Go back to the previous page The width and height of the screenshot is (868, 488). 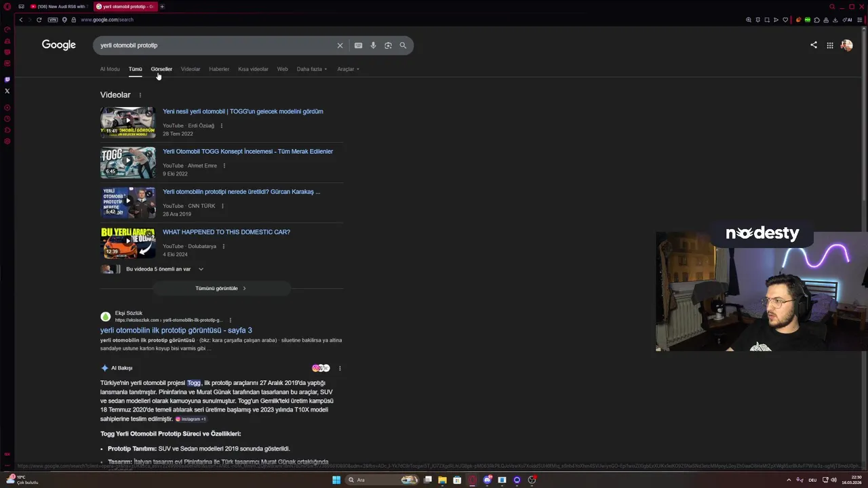click(21, 20)
